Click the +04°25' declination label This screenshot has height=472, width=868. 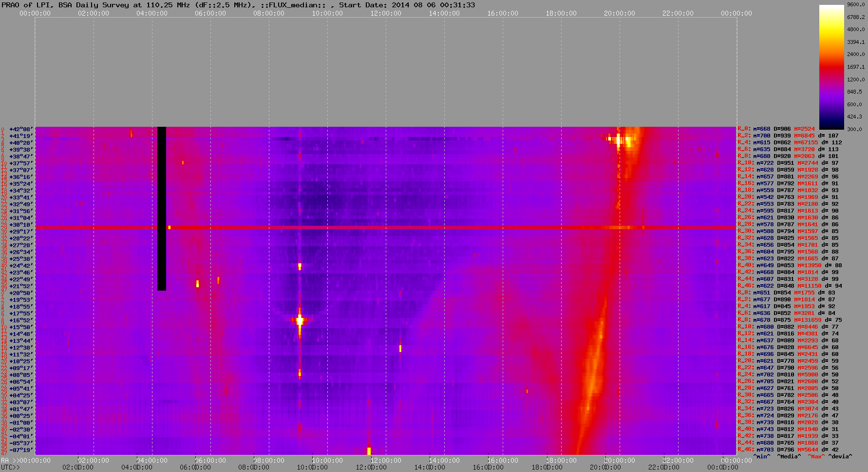tap(21, 395)
